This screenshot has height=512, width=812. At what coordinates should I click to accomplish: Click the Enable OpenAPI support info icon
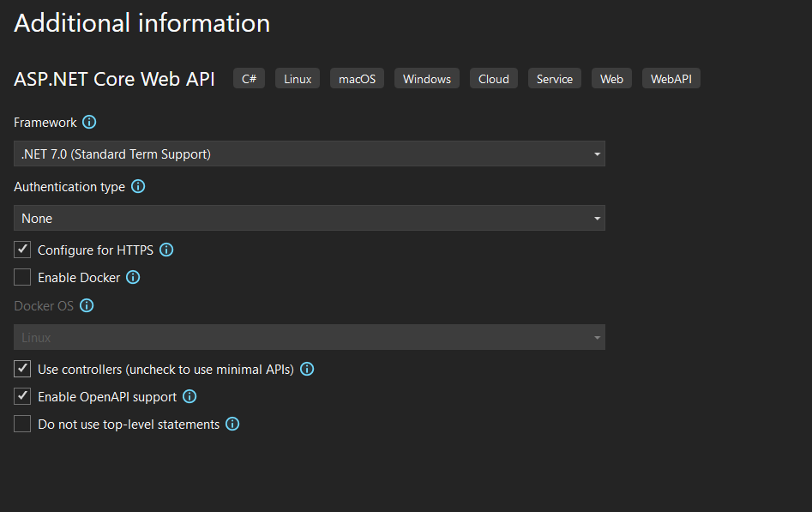189,397
